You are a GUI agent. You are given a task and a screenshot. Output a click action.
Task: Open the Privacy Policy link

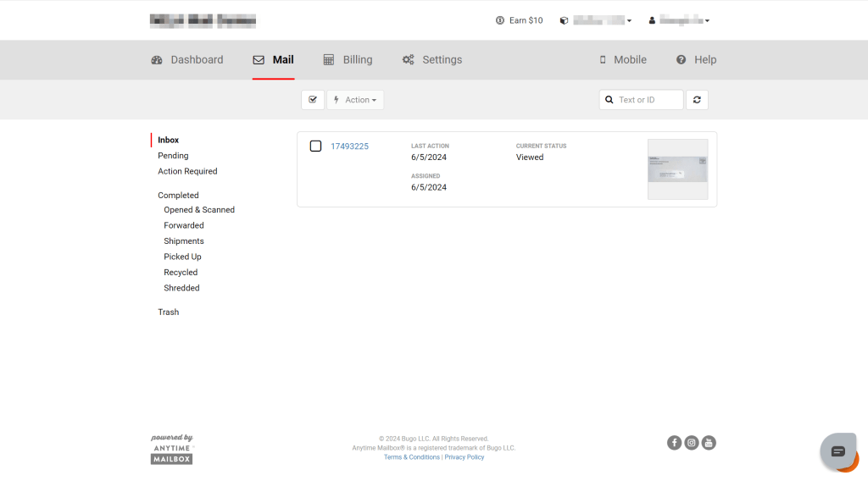point(465,457)
